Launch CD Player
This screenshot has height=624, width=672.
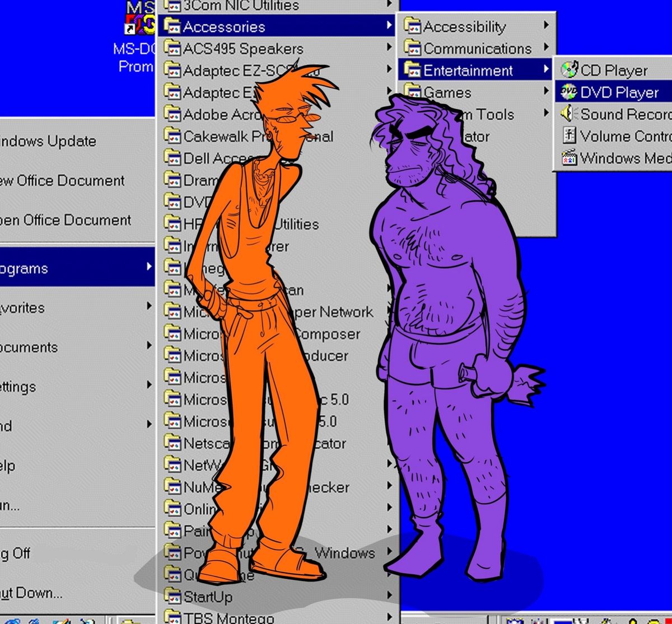pyautogui.click(x=614, y=70)
